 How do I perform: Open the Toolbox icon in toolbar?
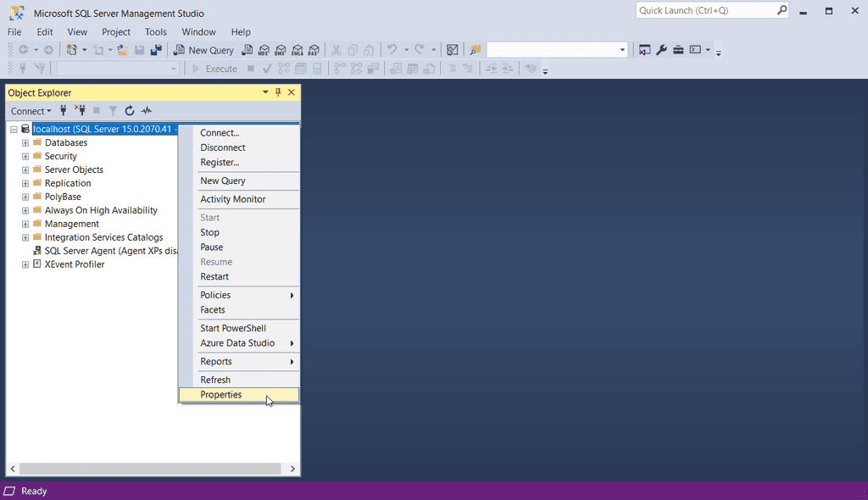tap(679, 50)
